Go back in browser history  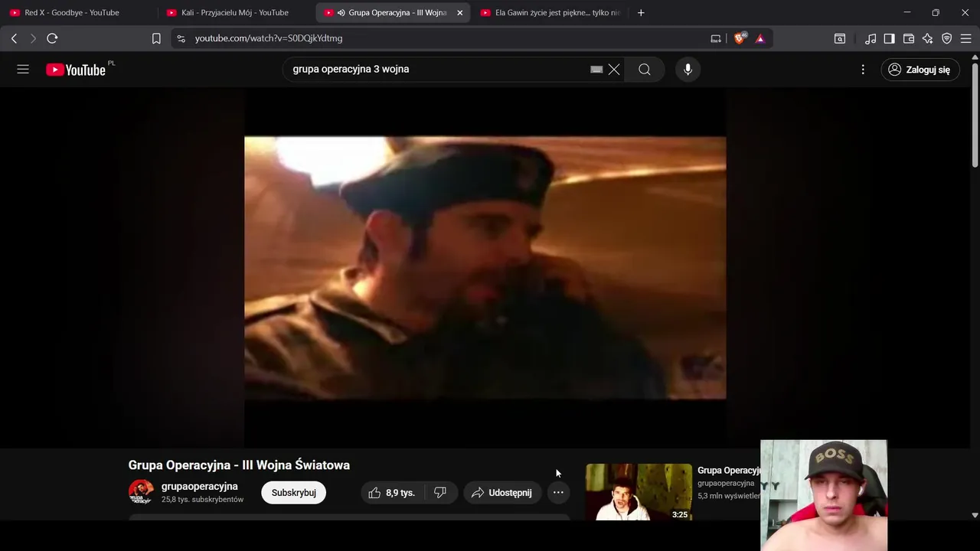14,38
